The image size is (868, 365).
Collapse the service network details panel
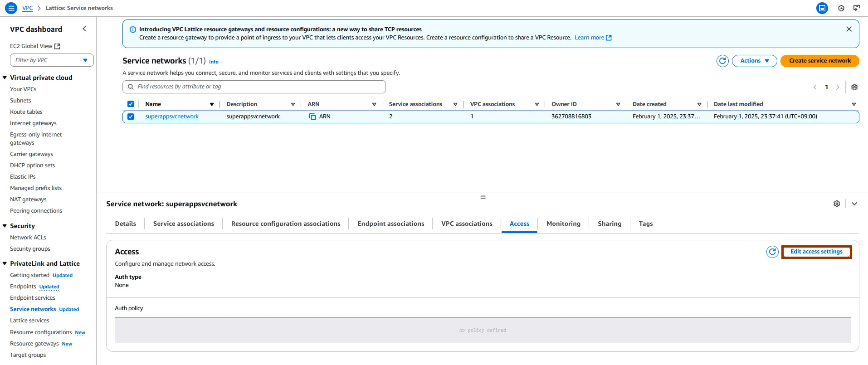click(x=854, y=204)
